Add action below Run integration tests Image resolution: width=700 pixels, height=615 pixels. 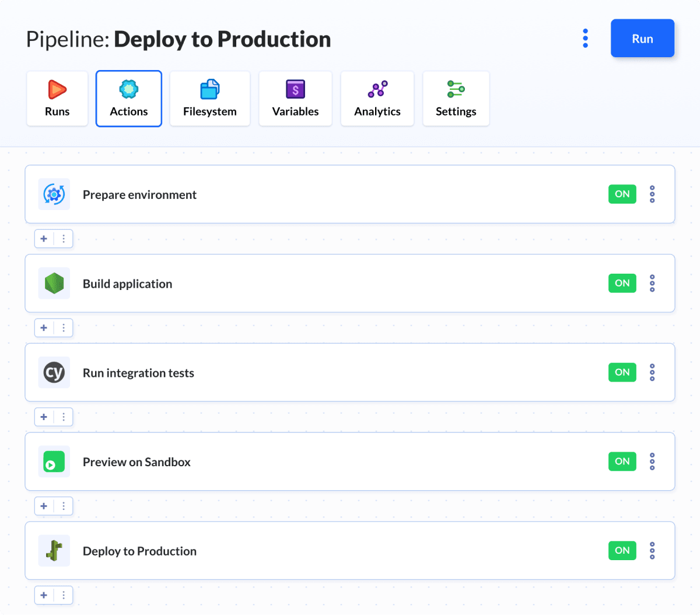pos(44,417)
